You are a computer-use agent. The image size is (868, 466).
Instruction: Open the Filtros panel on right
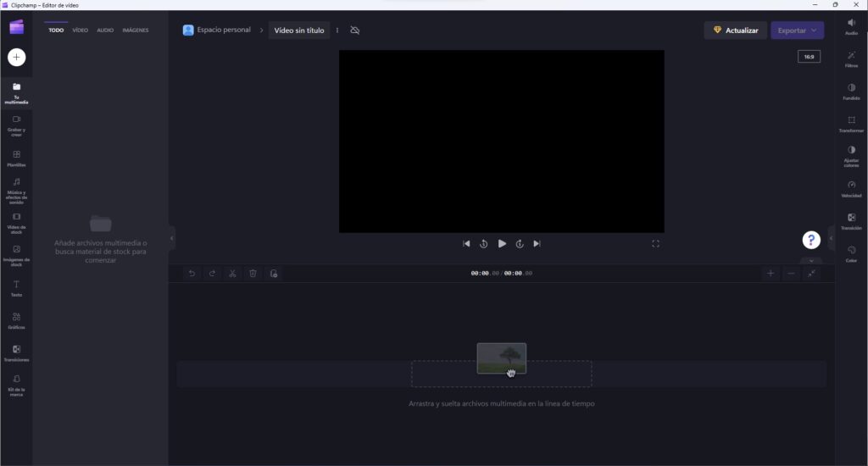(851, 58)
